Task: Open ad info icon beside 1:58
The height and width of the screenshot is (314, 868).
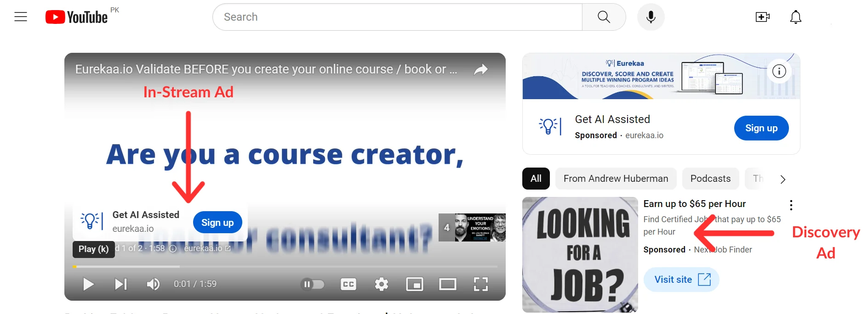Action: click(x=173, y=248)
